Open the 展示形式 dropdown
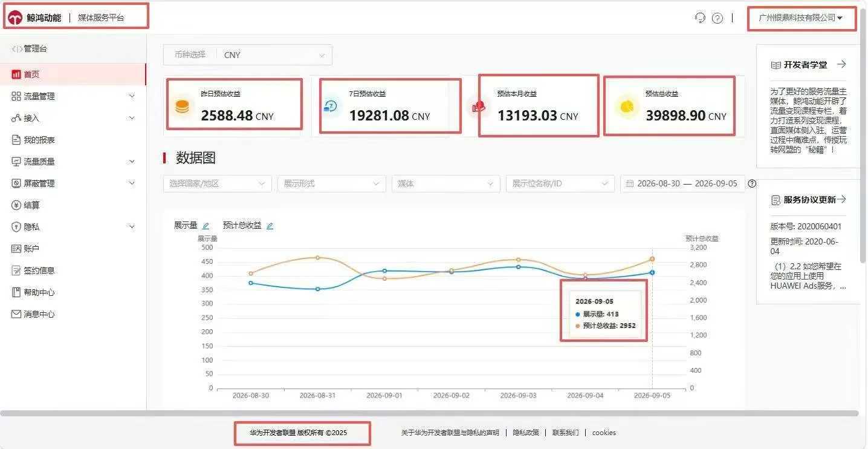Image resolution: width=868 pixels, height=449 pixels. [x=332, y=183]
